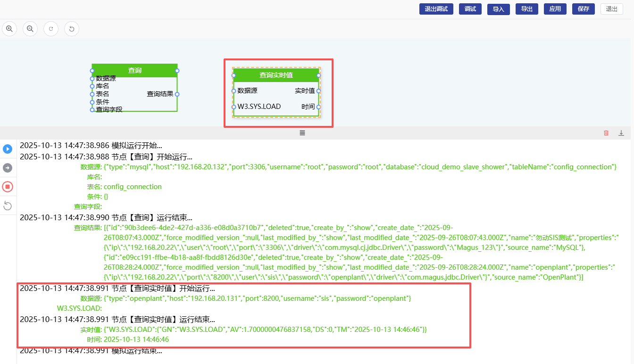This screenshot has height=364, width=634.
Task: Click the 导出 export button
Action: [526, 9]
